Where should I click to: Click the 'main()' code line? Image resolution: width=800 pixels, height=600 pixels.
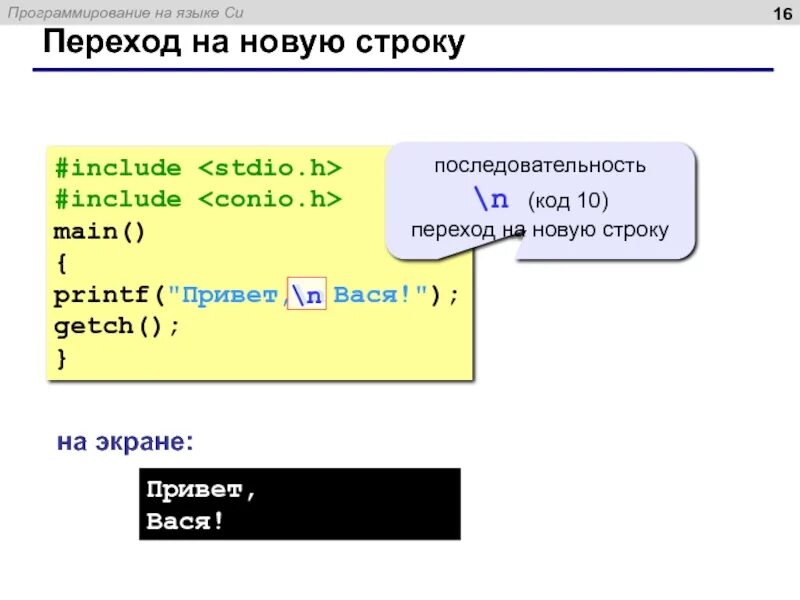99,231
